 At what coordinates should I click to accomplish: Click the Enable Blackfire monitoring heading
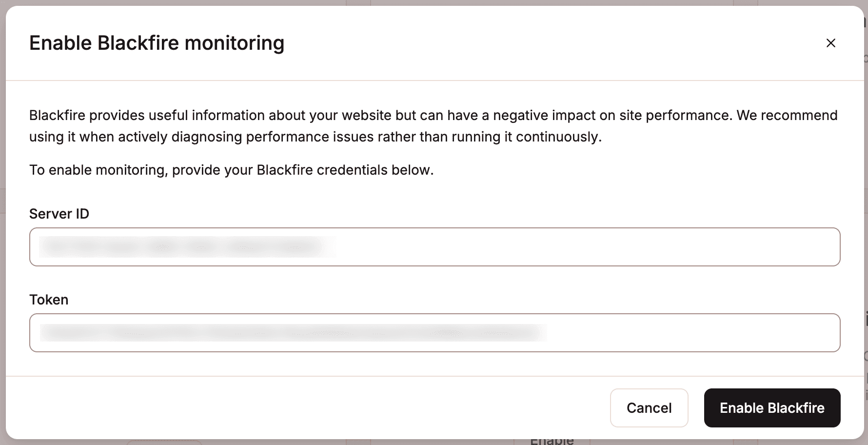[x=157, y=43]
